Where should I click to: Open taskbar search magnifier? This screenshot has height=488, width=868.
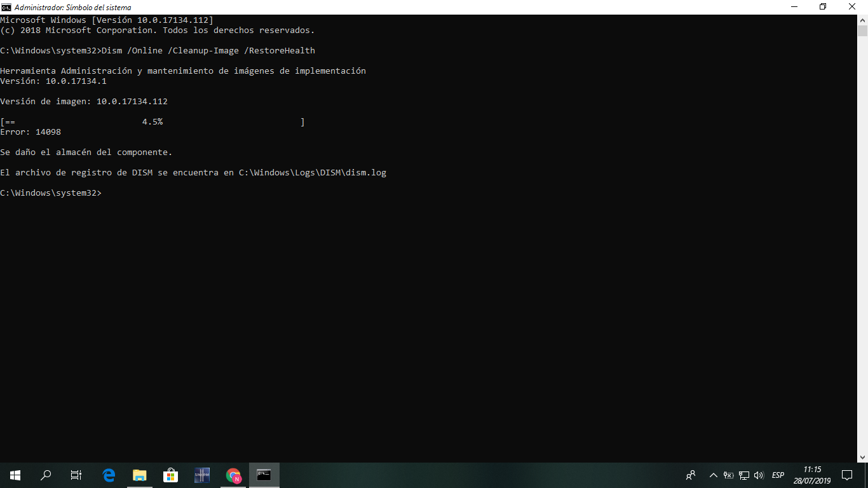[46, 475]
